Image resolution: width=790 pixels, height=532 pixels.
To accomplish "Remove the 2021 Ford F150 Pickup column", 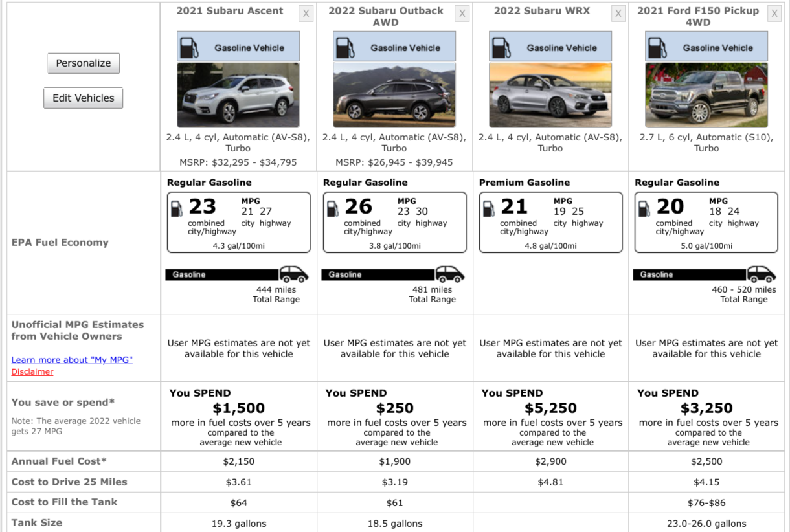I will 774,14.
